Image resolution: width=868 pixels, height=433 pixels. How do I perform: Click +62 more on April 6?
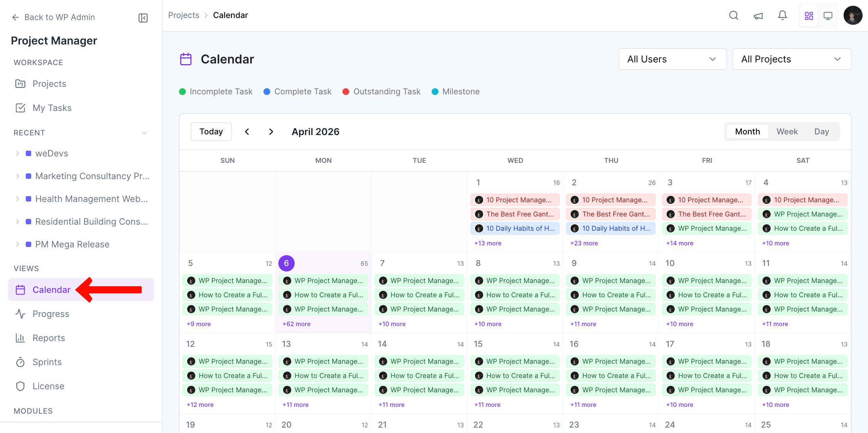(296, 324)
